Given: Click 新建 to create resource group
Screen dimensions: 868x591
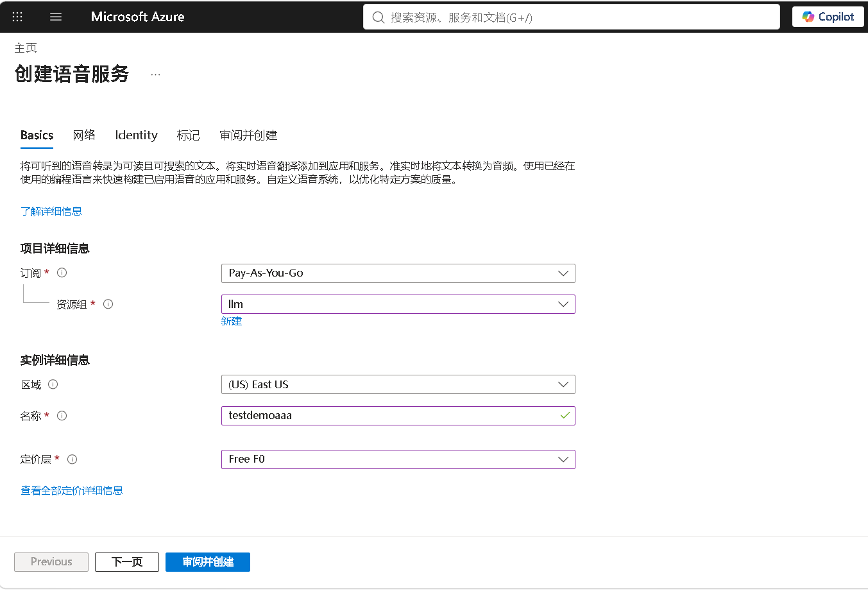Looking at the screenshot, I should [232, 321].
